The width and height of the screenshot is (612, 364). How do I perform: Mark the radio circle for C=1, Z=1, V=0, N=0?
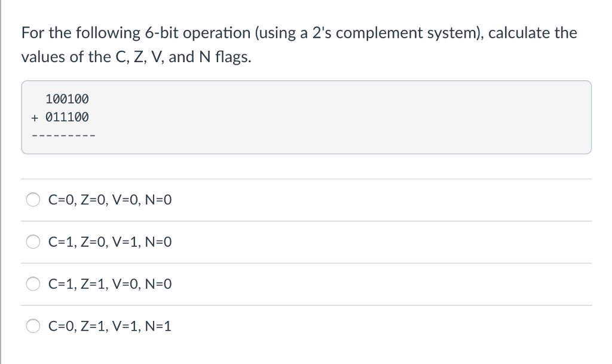click(x=33, y=284)
